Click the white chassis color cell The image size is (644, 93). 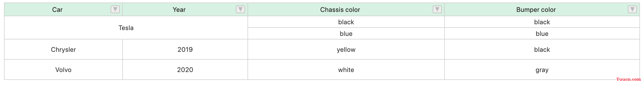[x=346, y=70]
